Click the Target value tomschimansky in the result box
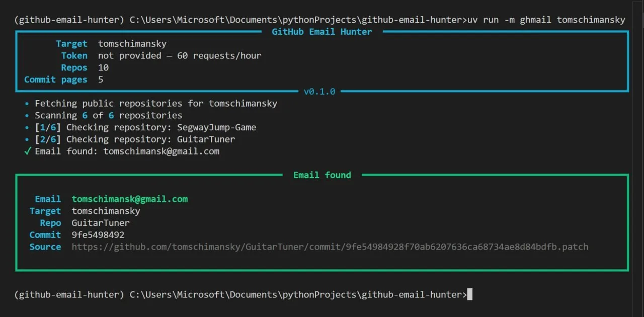The height and width of the screenshot is (317, 644). [106, 211]
